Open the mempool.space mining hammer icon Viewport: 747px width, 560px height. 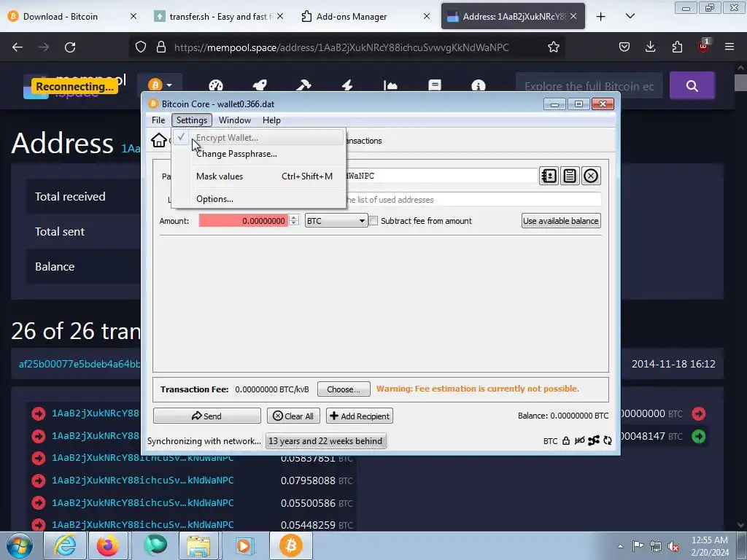point(303,86)
